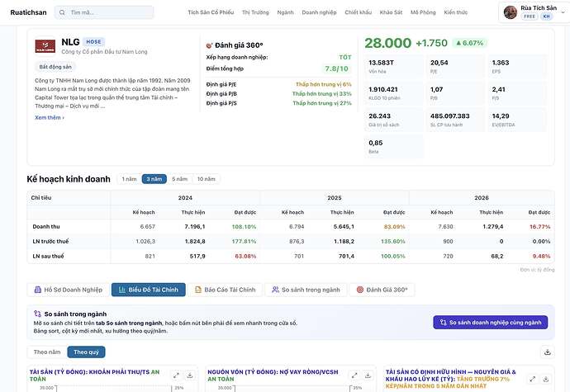570x392 pixels.
Task: Open the Khảo Sát menu
Action: click(391, 12)
